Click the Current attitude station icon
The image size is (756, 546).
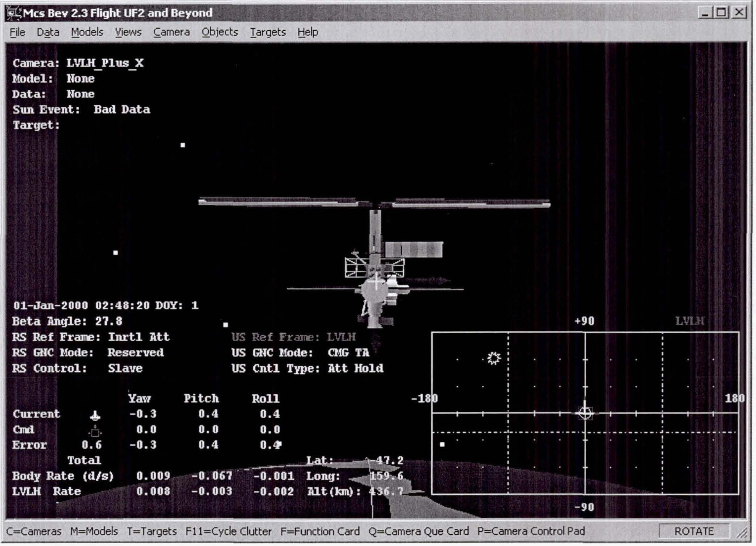click(x=95, y=416)
